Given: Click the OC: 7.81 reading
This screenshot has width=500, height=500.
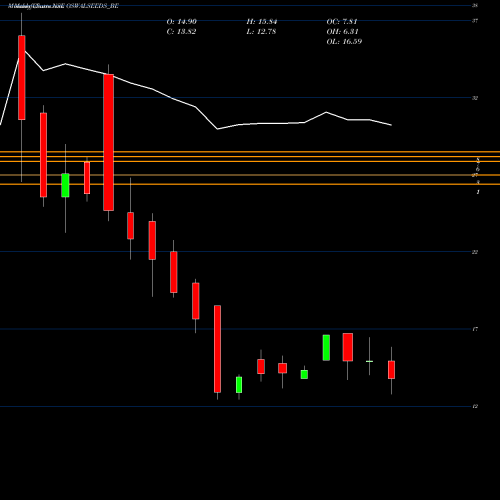Looking at the screenshot, I should [342, 22].
